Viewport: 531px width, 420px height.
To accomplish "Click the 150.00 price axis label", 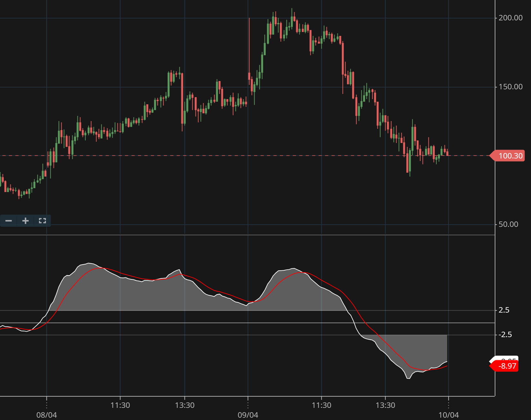I will pos(510,87).
